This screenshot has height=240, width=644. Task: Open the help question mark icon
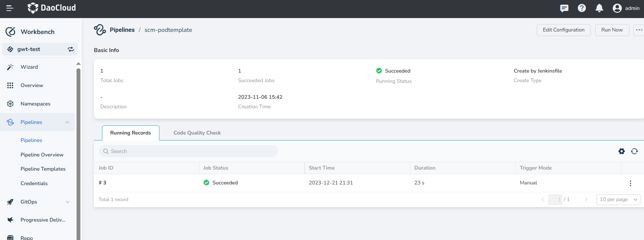pyautogui.click(x=582, y=8)
